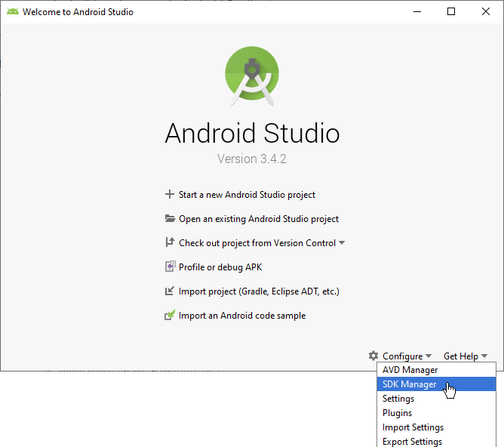This screenshot has width=504, height=447.
Task: Choose Export Settings menu entry
Action: click(412, 441)
